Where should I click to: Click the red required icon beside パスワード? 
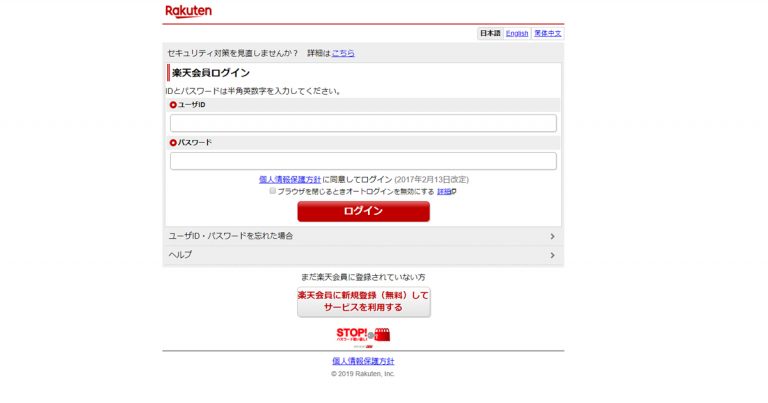173,143
